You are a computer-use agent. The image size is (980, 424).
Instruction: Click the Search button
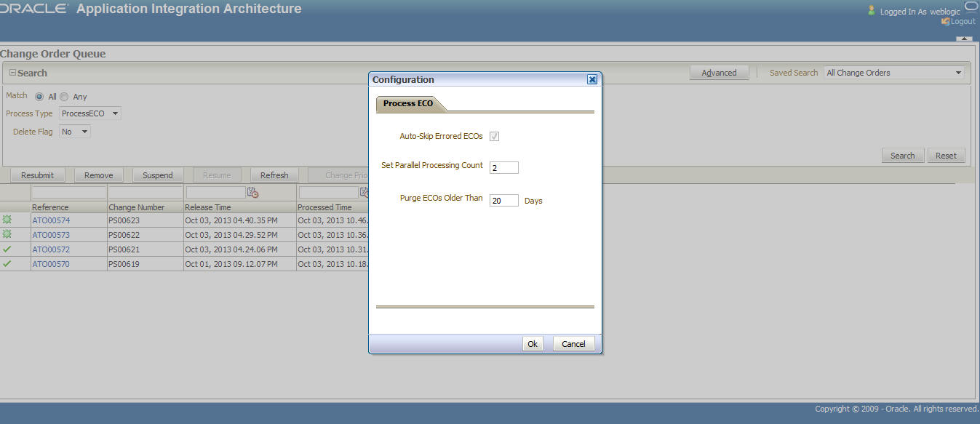coord(903,156)
